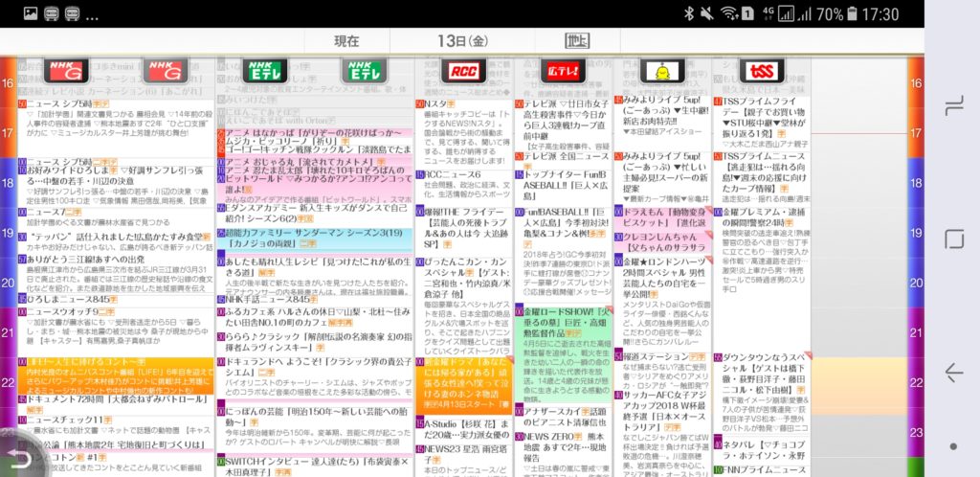Tap the battery status icon
Viewport: 980px width, 477px height.
853,13
